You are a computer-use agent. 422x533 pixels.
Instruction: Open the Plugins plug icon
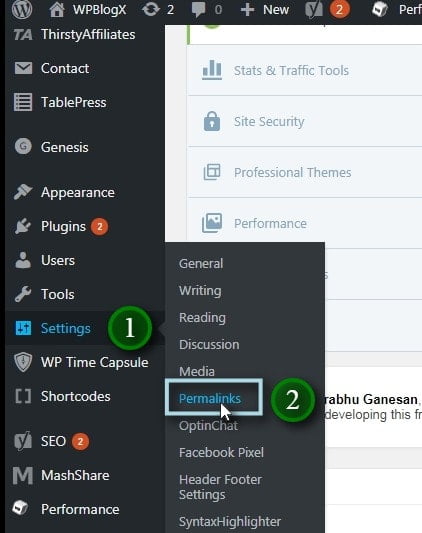[23, 226]
